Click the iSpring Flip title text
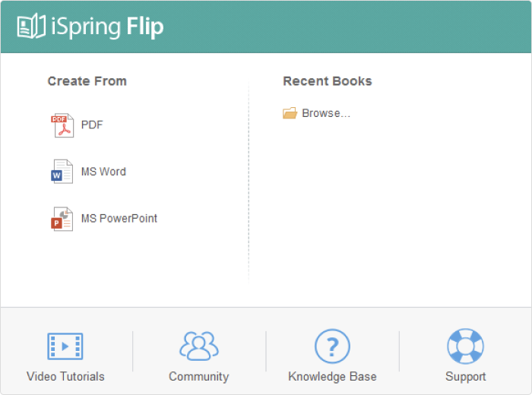This screenshot has height=395, width=532. click(107, 27)
